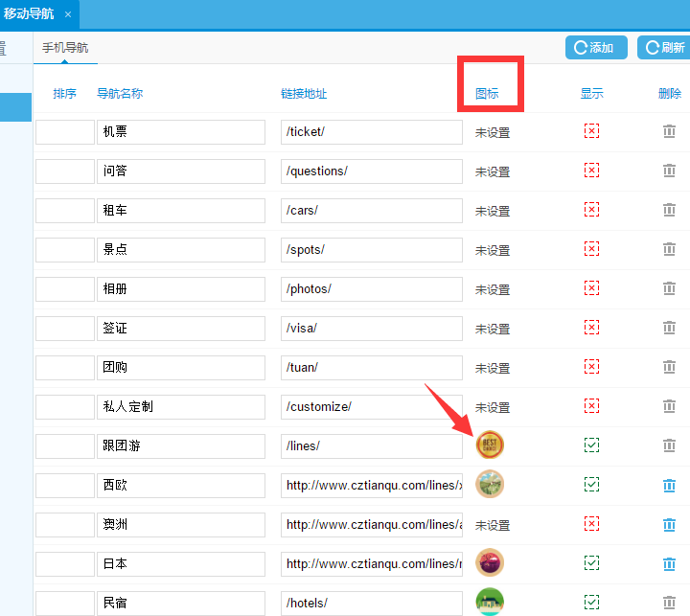Switch to the 手机导航 tab
This screenshot has height=616, width=690.
pyautogui.click(x=65, y=47)
